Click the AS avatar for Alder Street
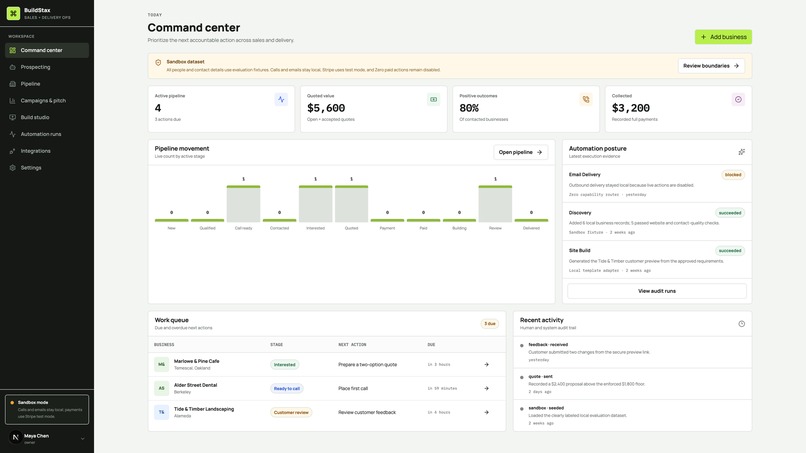 pyautogui.click(x=161, y=388)
